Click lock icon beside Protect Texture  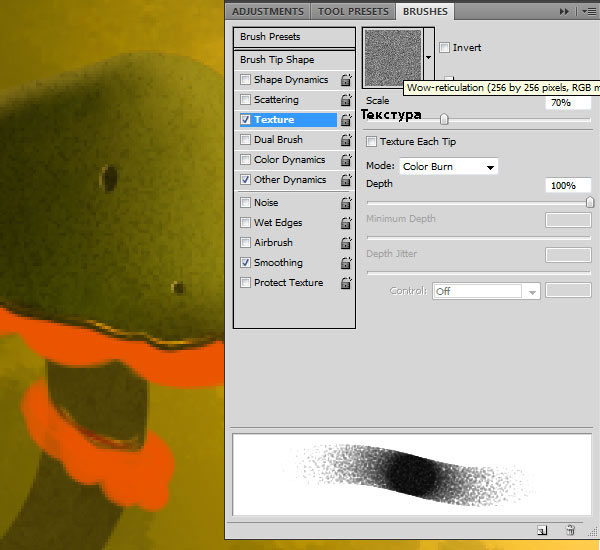[x=346, y=283]
